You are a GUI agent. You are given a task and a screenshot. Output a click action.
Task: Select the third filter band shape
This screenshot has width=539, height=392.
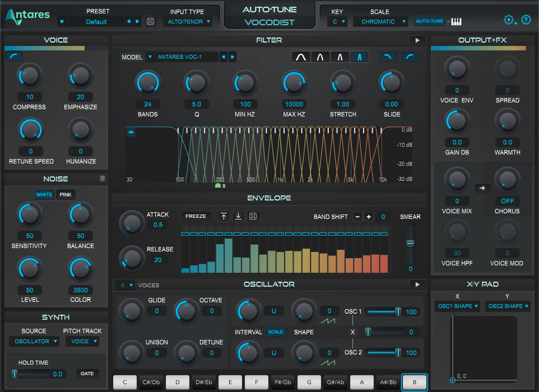340,57
